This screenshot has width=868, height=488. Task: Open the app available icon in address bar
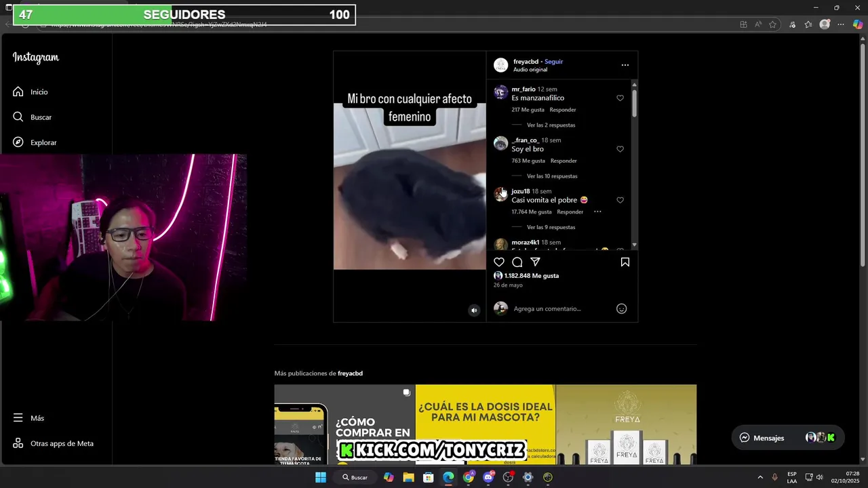744,24
